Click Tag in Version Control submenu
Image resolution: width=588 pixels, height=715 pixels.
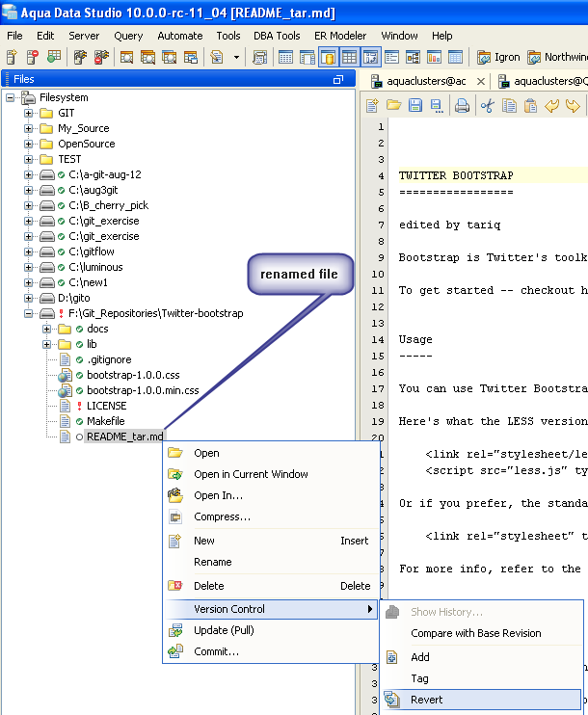click(482, 678)
